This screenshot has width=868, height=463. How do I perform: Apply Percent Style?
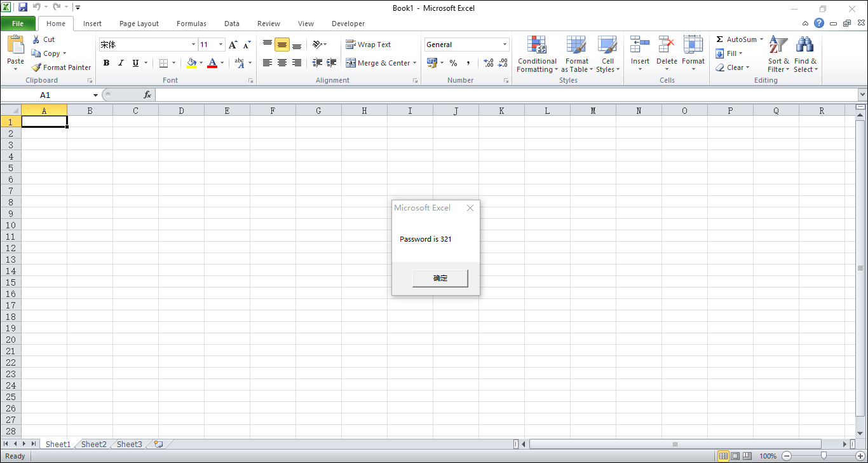(453, 63)
